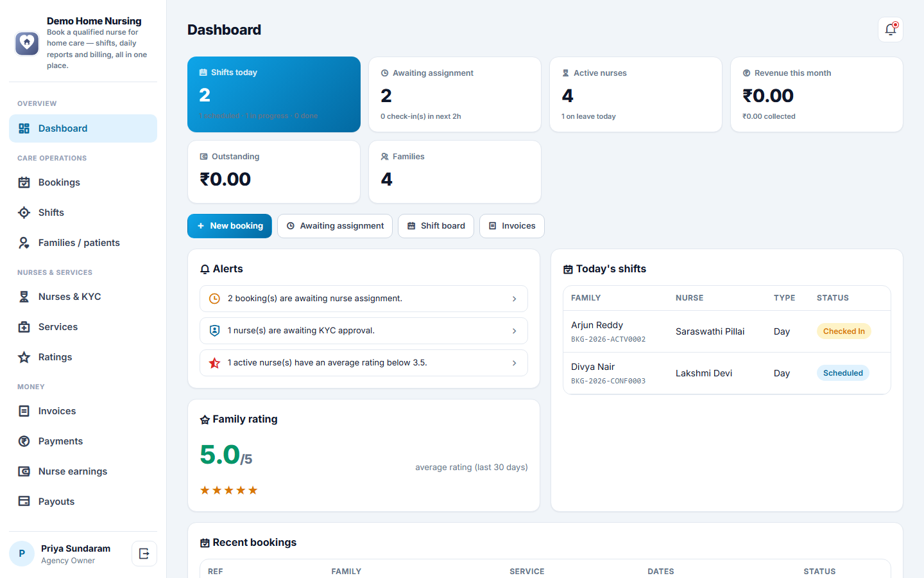Click the Payments rupee icon in sidebar

pyautogui.click(x=24, y=441)
